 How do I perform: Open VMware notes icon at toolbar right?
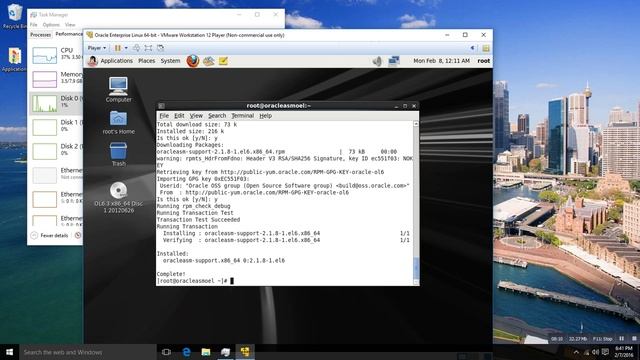pos(486,48)
